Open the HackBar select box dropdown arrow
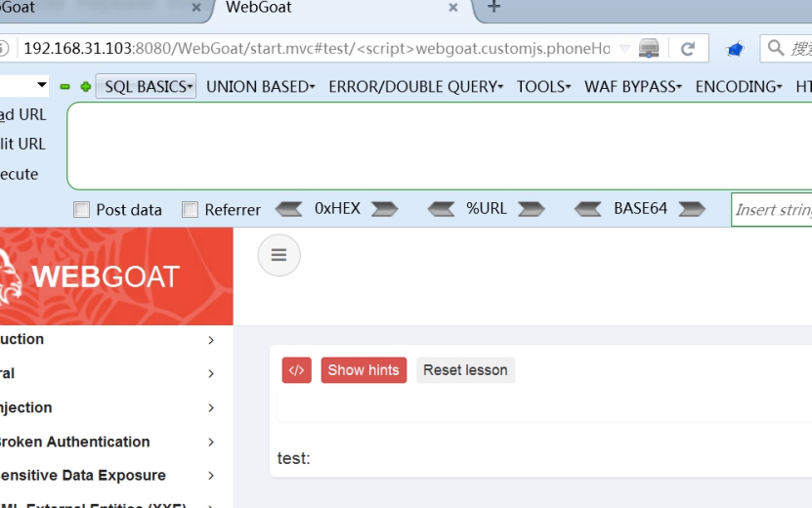 (x=42, y=85)
